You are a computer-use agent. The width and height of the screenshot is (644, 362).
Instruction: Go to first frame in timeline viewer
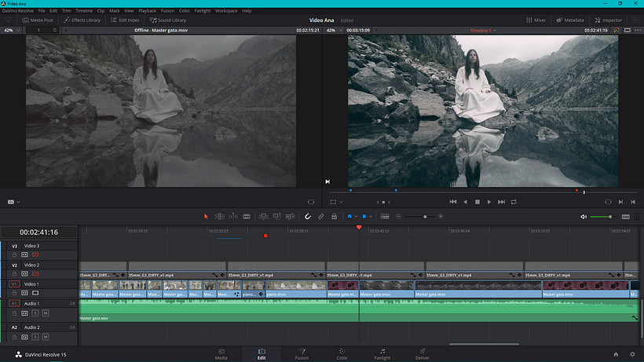click(x=453, y=202)
